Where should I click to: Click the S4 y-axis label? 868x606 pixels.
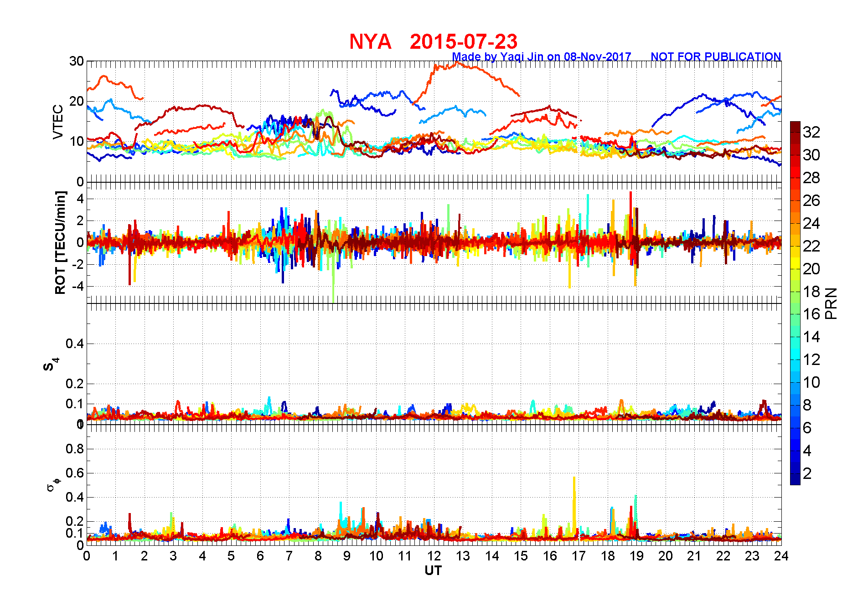pyautogui.click(x=50, y=365)
